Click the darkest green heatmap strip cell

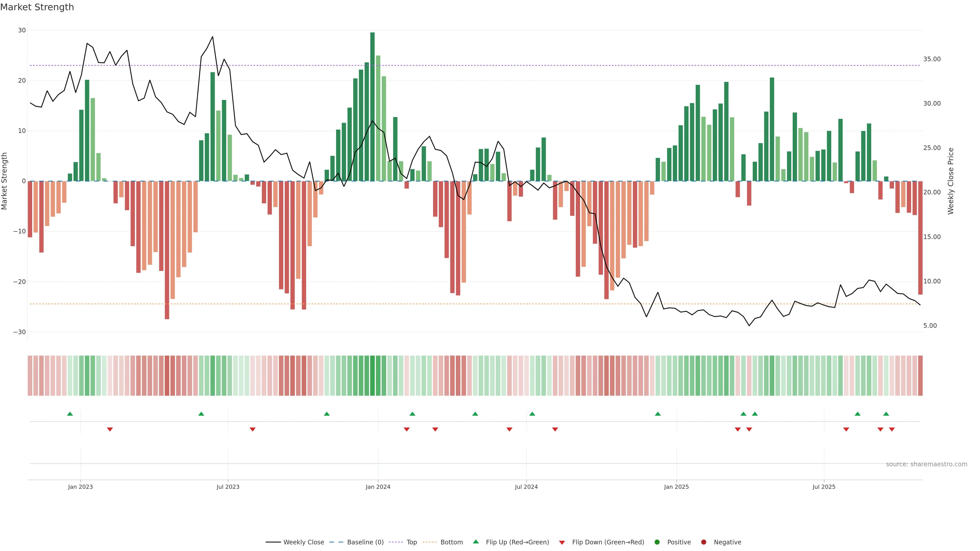[x=372, y=375]
